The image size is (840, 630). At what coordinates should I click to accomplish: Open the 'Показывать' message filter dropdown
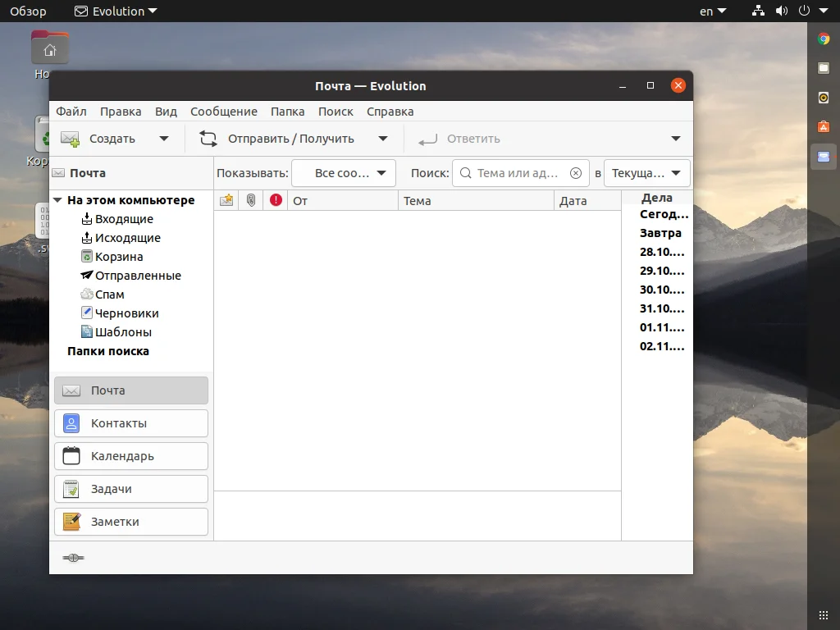tap(344, 173)
